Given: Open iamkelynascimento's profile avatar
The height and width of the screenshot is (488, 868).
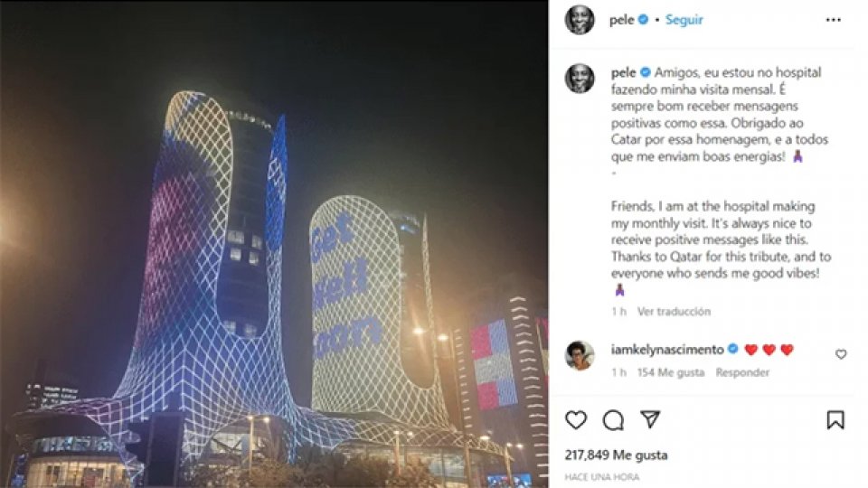Looking at the screenshot, I should pyautogui.click(x=580, y=354).
